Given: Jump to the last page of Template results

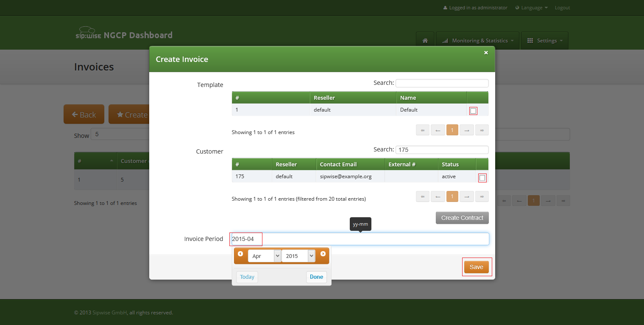Looking at the screenshot, I should [482, 130].
